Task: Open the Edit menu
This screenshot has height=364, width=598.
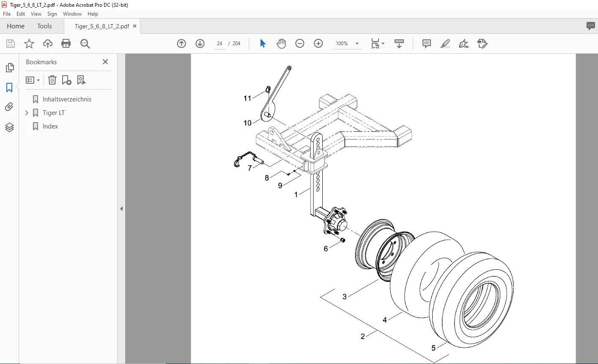Action: tap(21, 14)
